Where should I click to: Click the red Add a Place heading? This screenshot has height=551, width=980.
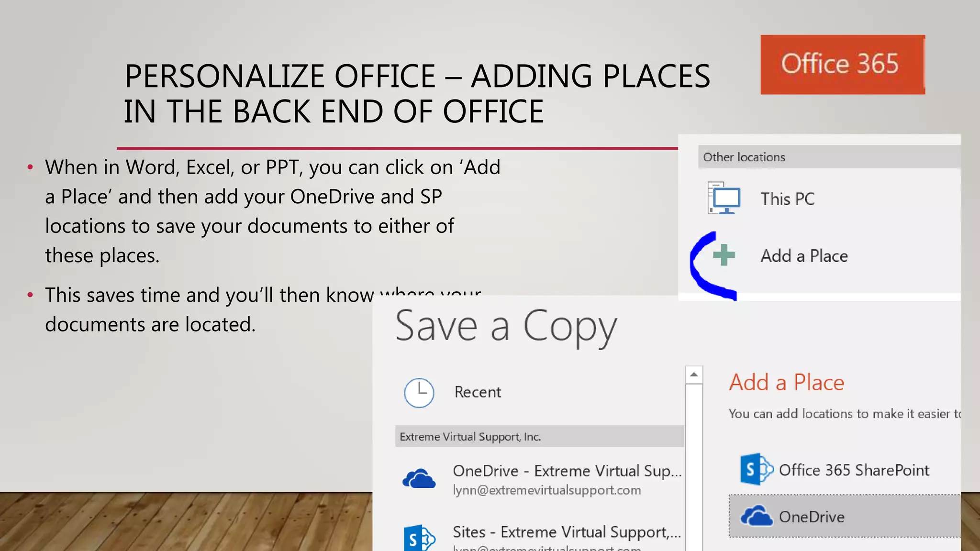[787, 383]
